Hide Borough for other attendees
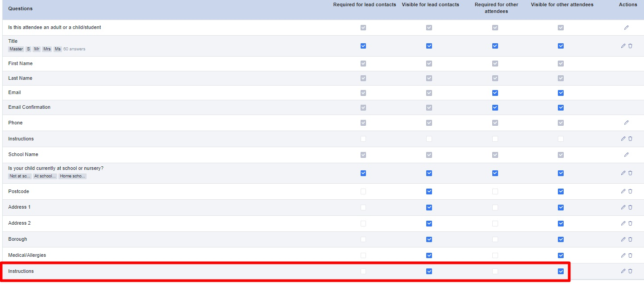The image size is (644, 284). 561,239
